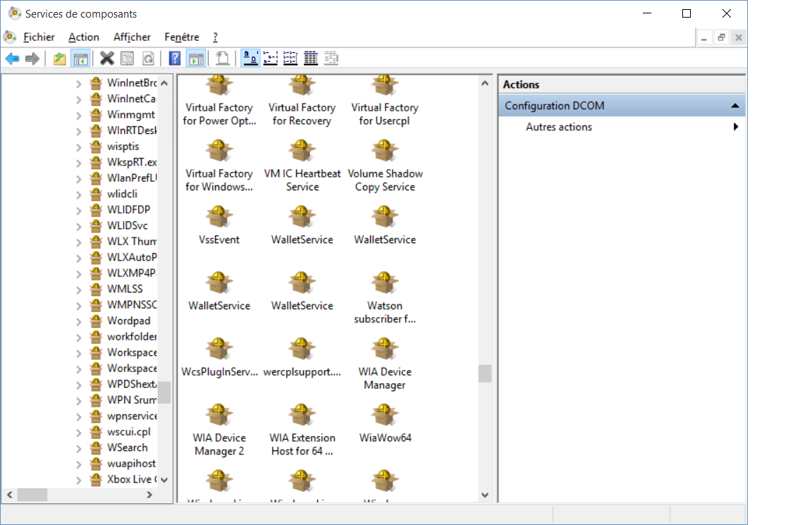Switch to small icons view
This screenshot has height=525, width=812.
pyautogui.click(x=271, y=58)
